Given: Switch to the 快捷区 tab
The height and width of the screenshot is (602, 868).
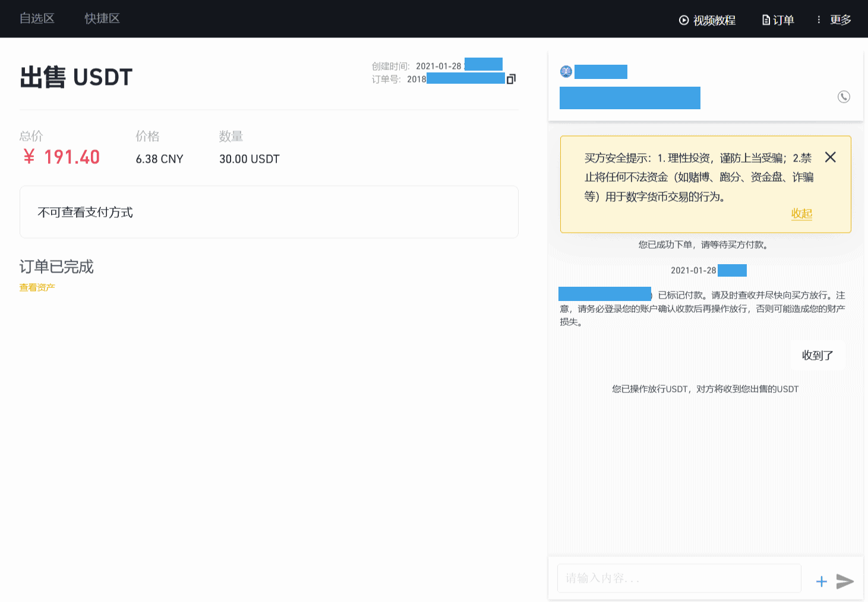Looking at the screenshot, I should 102,18.
